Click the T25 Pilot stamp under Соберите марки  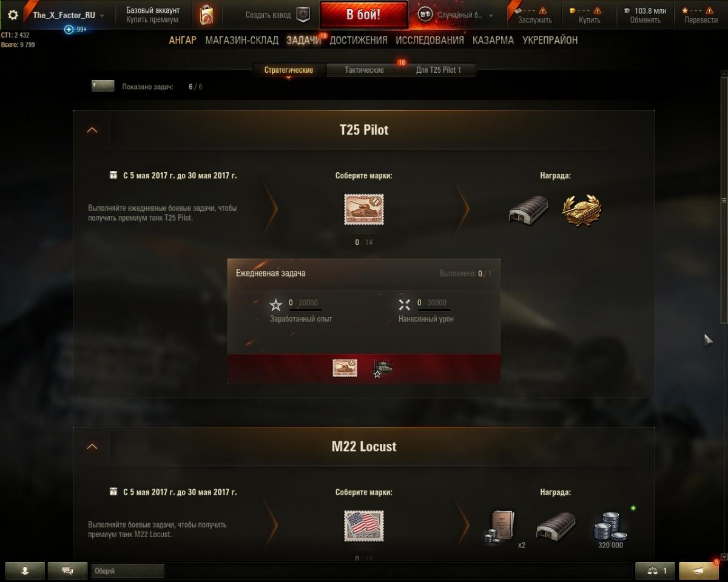coord(364,210)
